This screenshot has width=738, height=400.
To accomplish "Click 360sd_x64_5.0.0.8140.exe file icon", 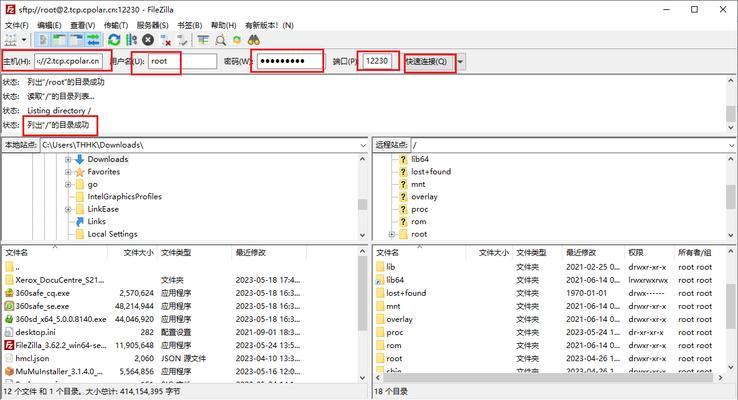I will click(x=9, y=319).
